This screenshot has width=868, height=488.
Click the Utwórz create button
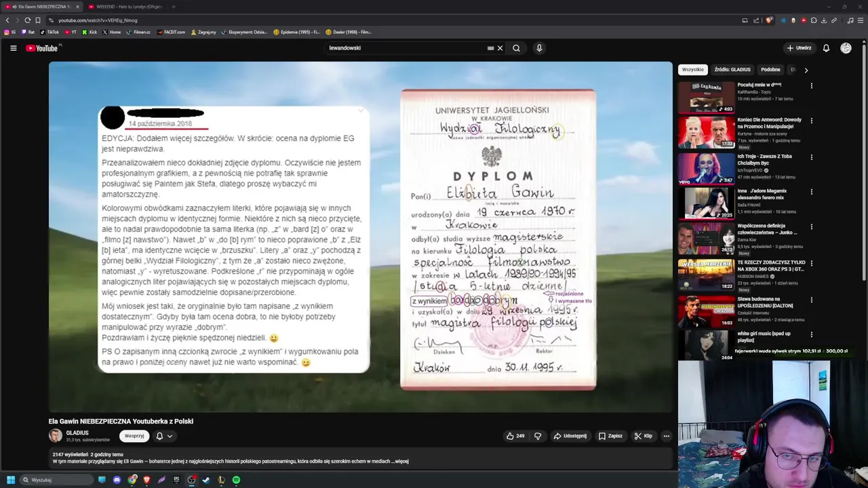(799, 48)
